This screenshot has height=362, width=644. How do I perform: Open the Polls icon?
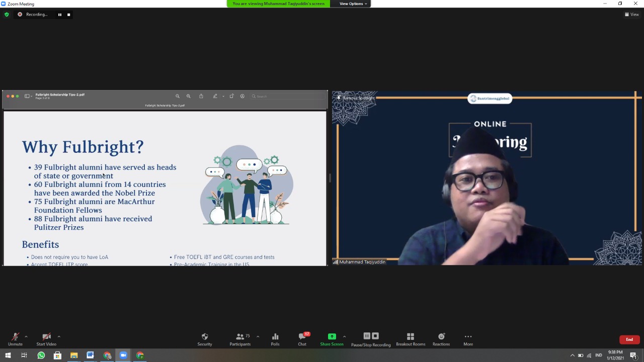(x=275, y=337)
